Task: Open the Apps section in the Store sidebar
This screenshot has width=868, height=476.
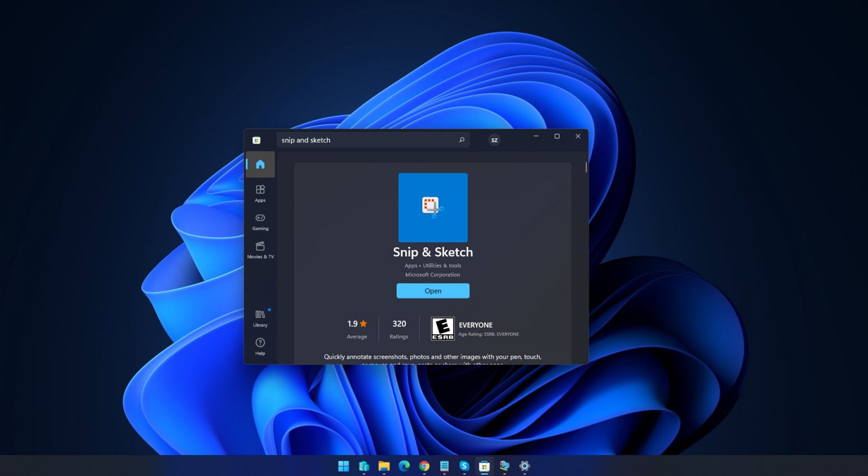Action: 260,193
